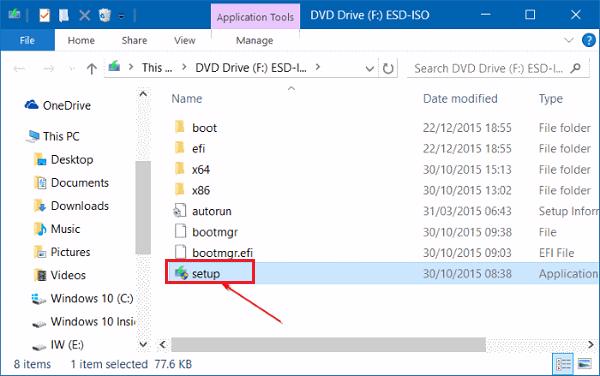The width and height of the screenshot is (600, 376).
Task: Click the Search DVD Drive input field
Action: pos(498,68)
